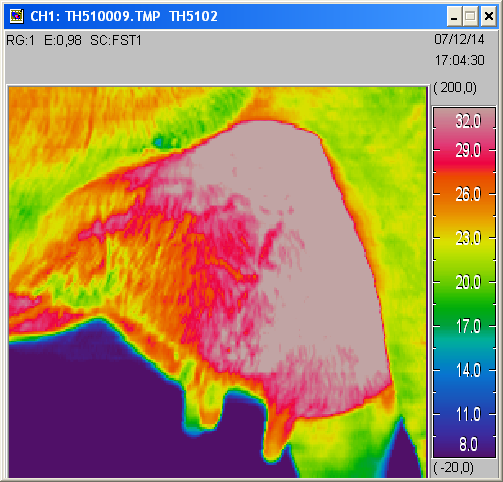
Task: Click the application icon in title bar
Action: 16,16
